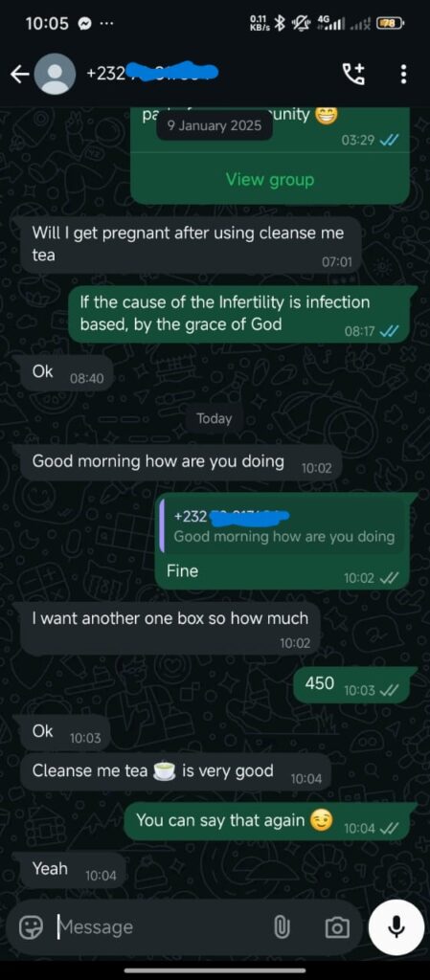Open the emoji sticker picker
The image size is (430, 980).
31,927
